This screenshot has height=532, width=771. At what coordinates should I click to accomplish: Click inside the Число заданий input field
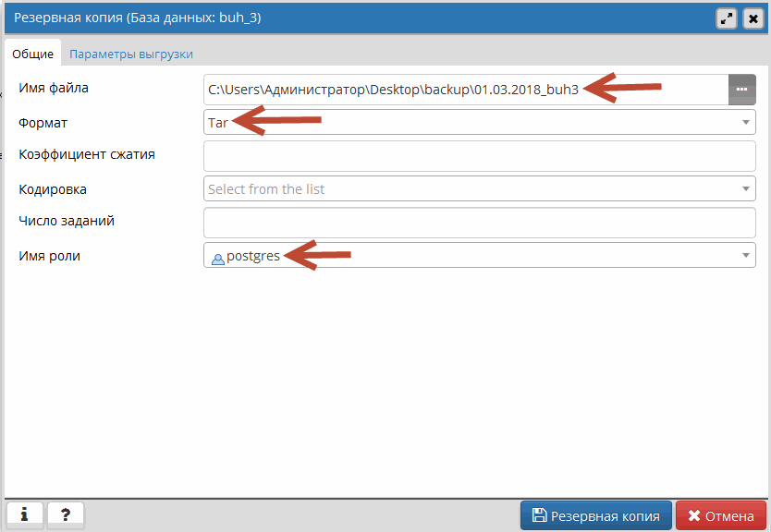click(x=479, y=222)
